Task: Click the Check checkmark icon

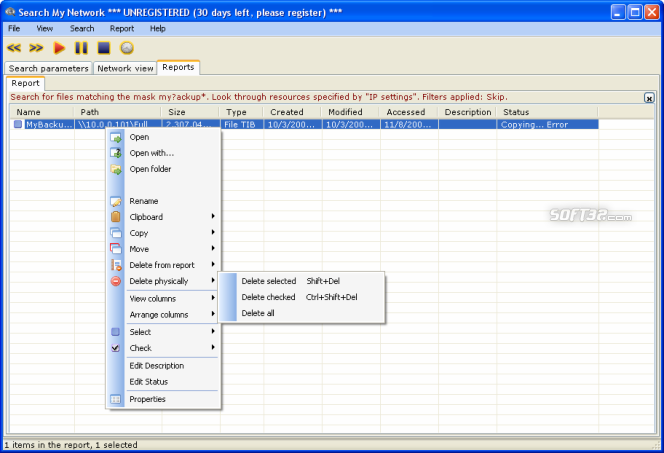Action: coord(115,348)
